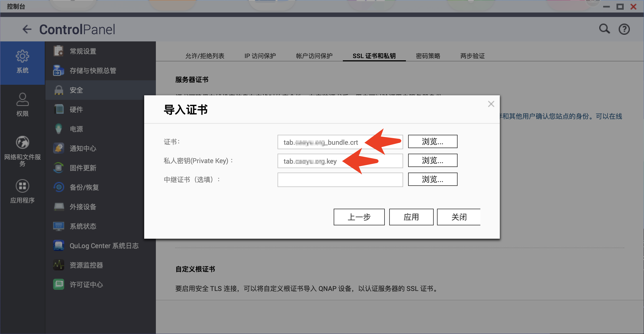Switch to 密码策略 tab
This screenshot has width=644, height=334.
point(428,56)
